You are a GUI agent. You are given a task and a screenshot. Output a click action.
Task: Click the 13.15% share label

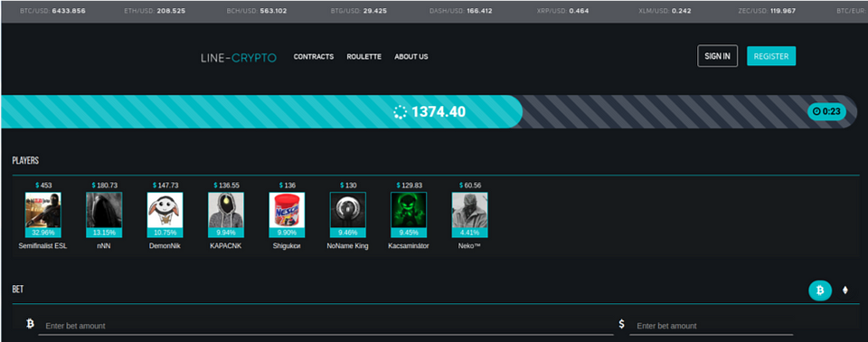click(104, 233)
